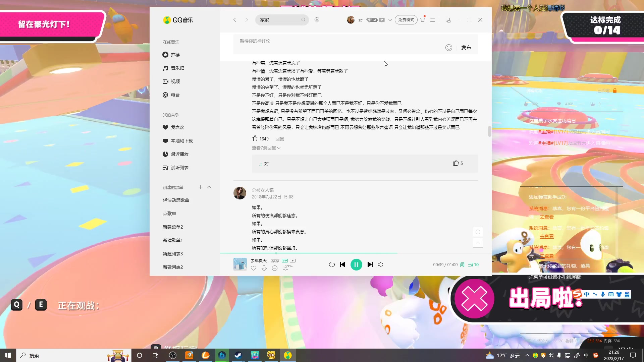Open avatar of commenter 总被女人骗

[x=240, y=193]
